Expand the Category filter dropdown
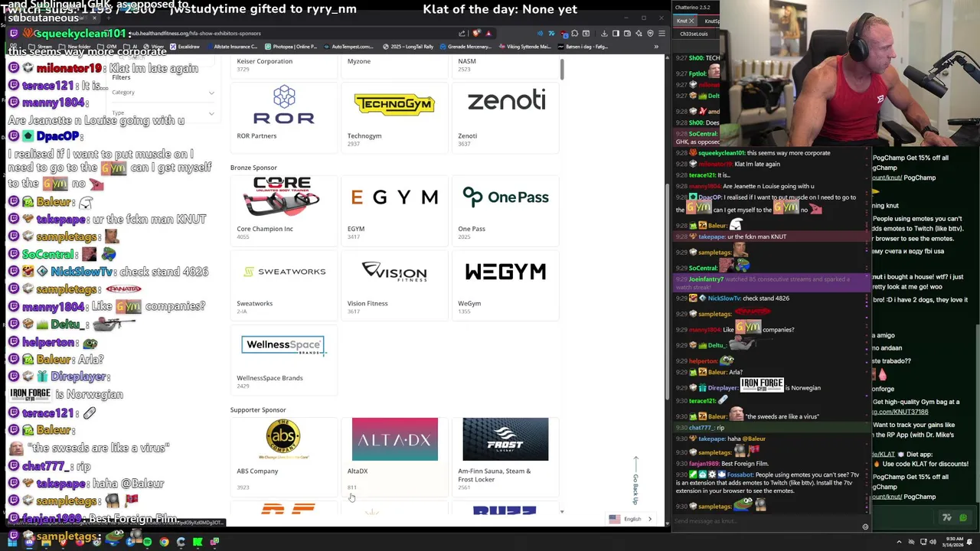 click(x=163, y=93)
